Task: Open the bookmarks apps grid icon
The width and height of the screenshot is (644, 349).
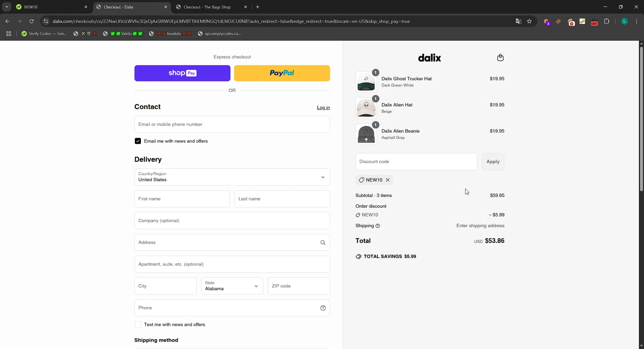Action: [x=9, y=33]
